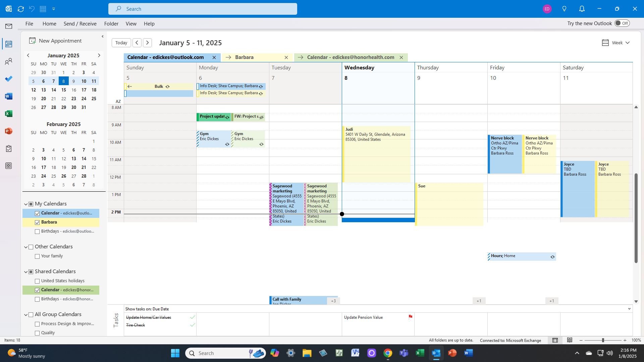Click the Today button

[x=121, y=43]
